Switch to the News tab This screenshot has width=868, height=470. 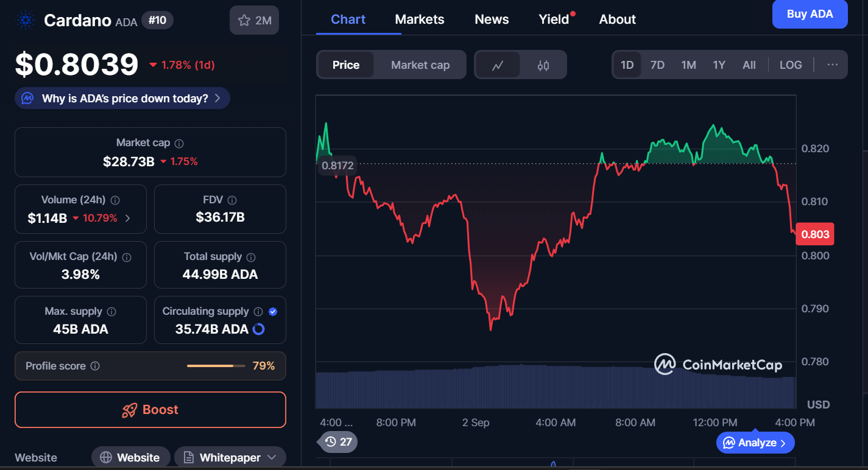pyautogui.click(x=492, y=19)
